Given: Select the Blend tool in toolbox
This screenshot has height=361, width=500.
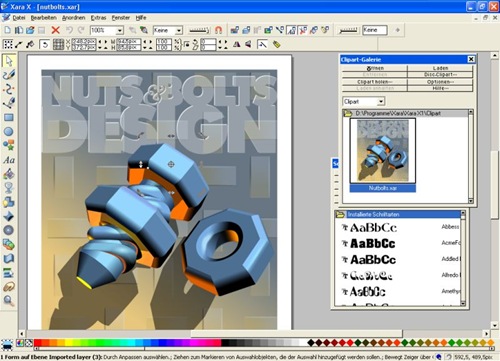Looking at the screenshot, I should pyautogui.click(x=9, y=245).
